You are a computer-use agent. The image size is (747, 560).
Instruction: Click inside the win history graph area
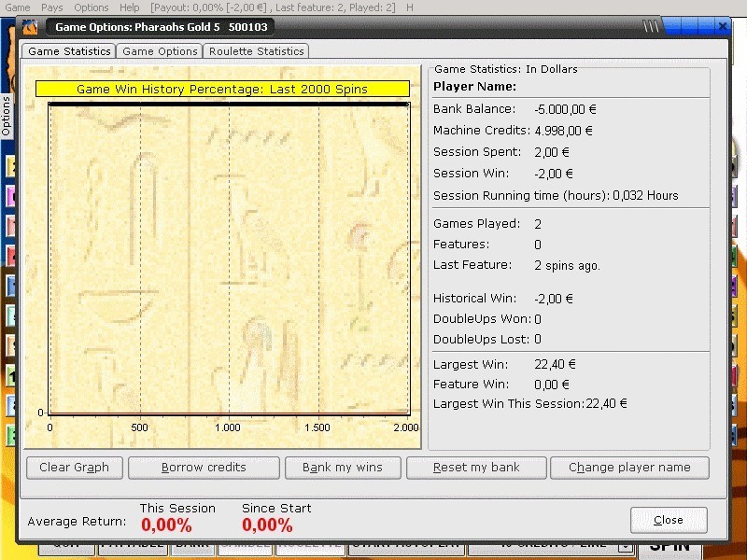(229, 259)
